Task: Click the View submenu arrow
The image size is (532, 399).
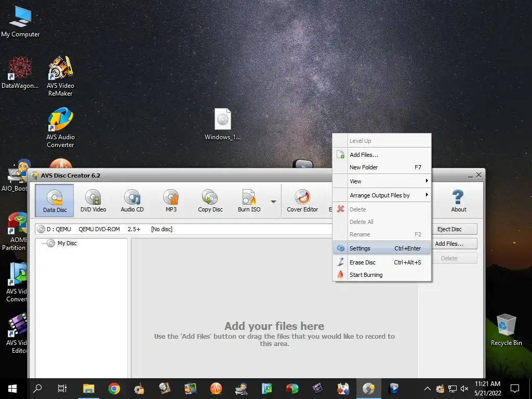Action: (x=427, y=181)
